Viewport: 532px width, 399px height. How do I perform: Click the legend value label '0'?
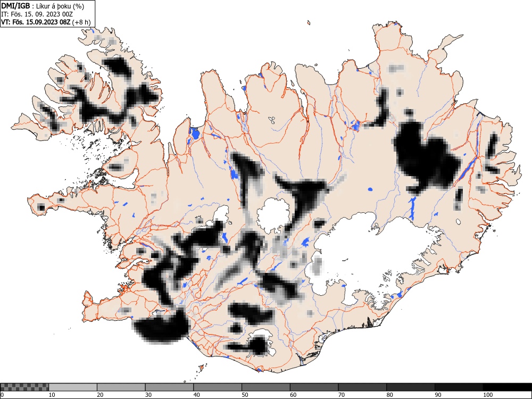tap(2, 395)
